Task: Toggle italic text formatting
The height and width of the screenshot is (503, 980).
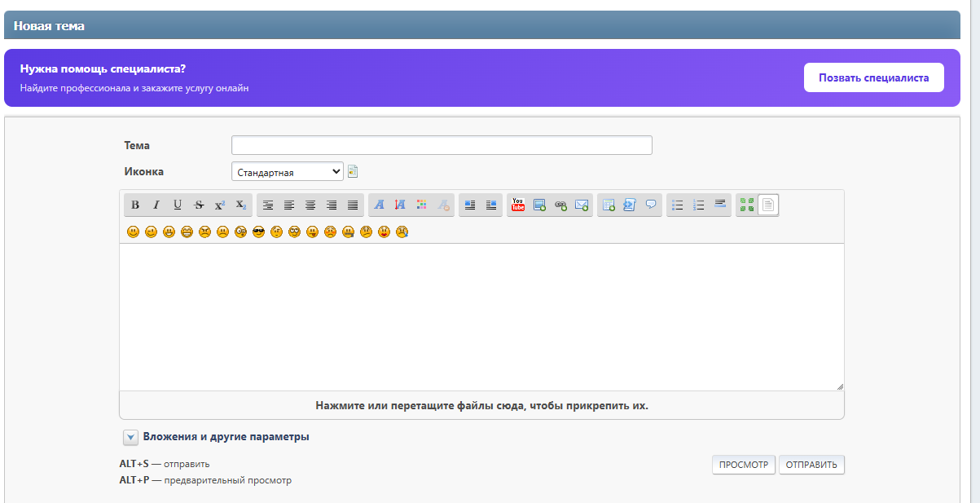Action: tap(156, 205)
